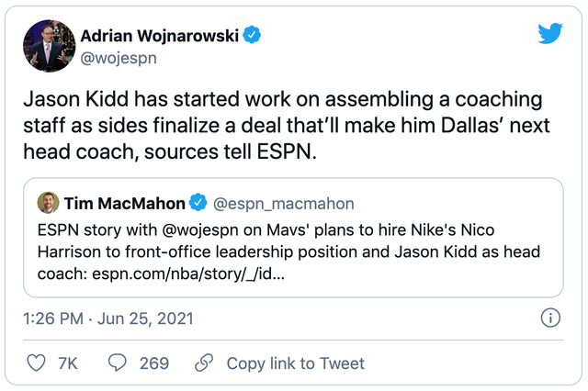Click the Tim MacMahon name in the quoted tweet
This screenshot has height=391, width=588.
(124, 203)
